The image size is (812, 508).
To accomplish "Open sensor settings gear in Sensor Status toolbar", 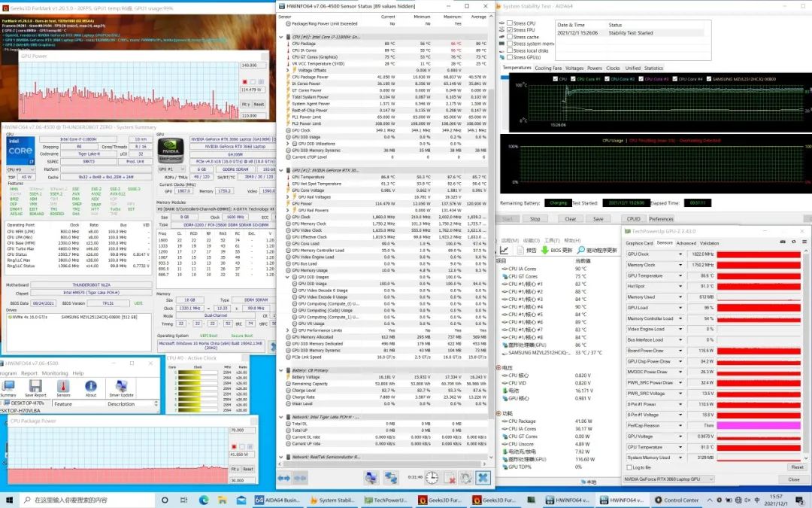I will pyautogui.click(x=466, y=478).
